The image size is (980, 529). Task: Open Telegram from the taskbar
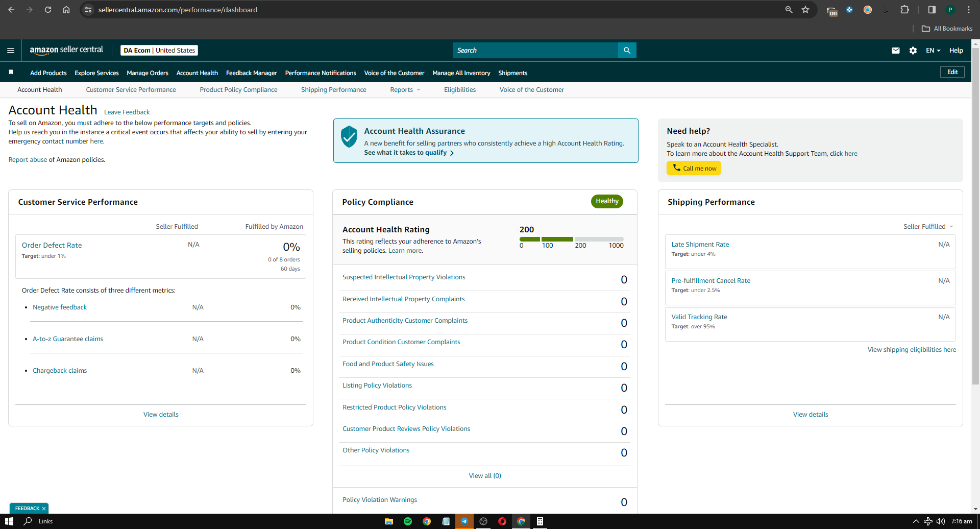click(x=464, y=521)
